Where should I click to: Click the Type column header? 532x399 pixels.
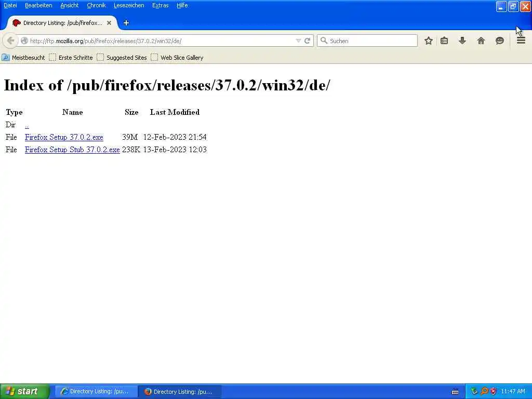coord(14,112)
